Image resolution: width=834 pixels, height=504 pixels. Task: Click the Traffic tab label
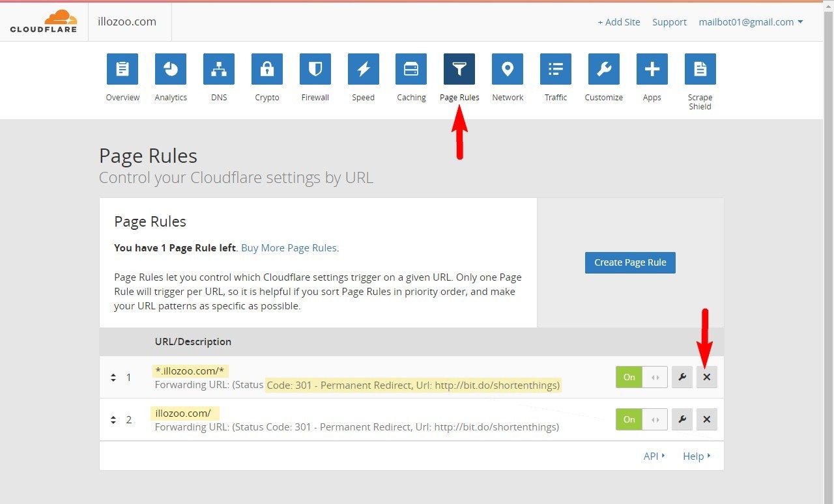click(556, 98)
